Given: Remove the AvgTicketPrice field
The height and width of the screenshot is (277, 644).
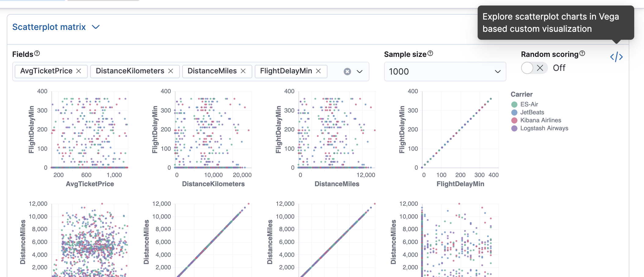Looking at the screenshot, I should (79, 71).
